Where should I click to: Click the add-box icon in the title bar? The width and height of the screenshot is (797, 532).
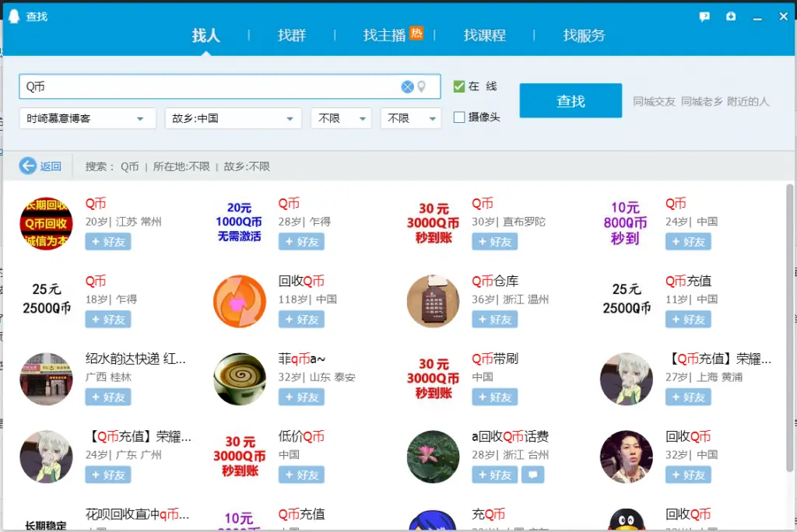coord(730,16)
